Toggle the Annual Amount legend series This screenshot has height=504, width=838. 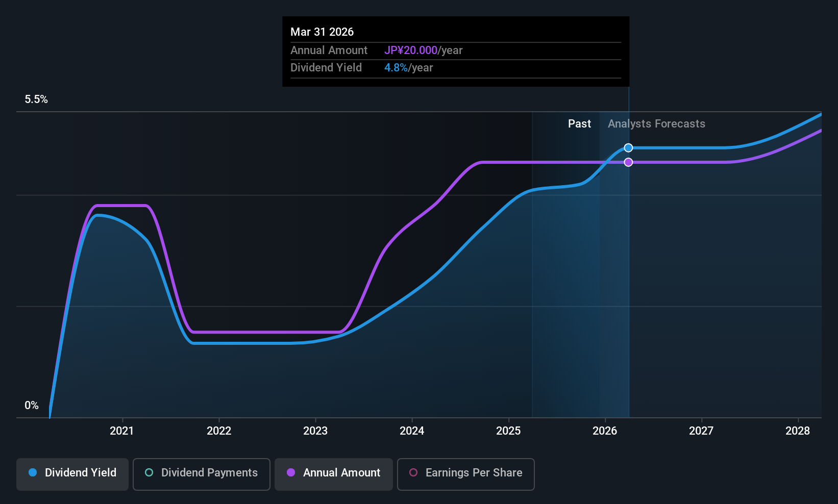coord(334,474)
